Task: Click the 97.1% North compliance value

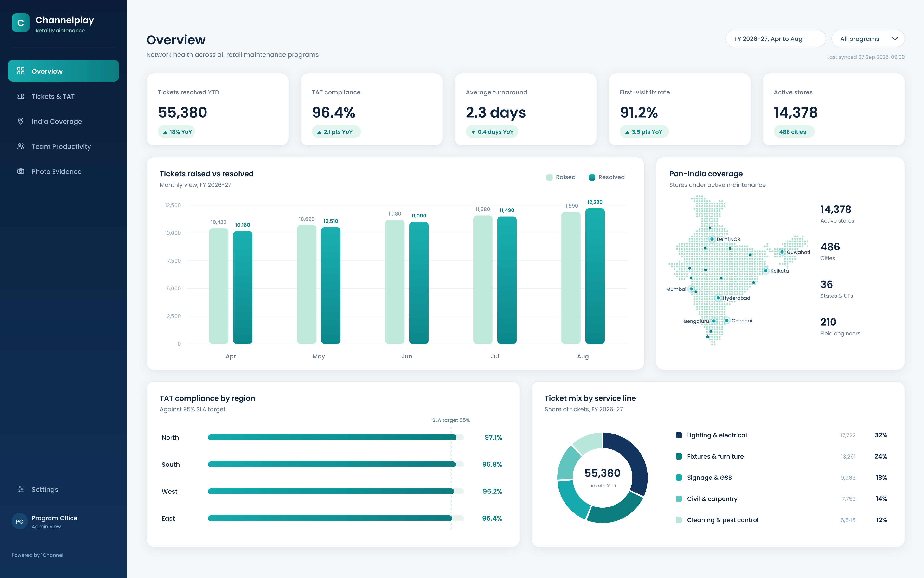Action: (493, 437)
